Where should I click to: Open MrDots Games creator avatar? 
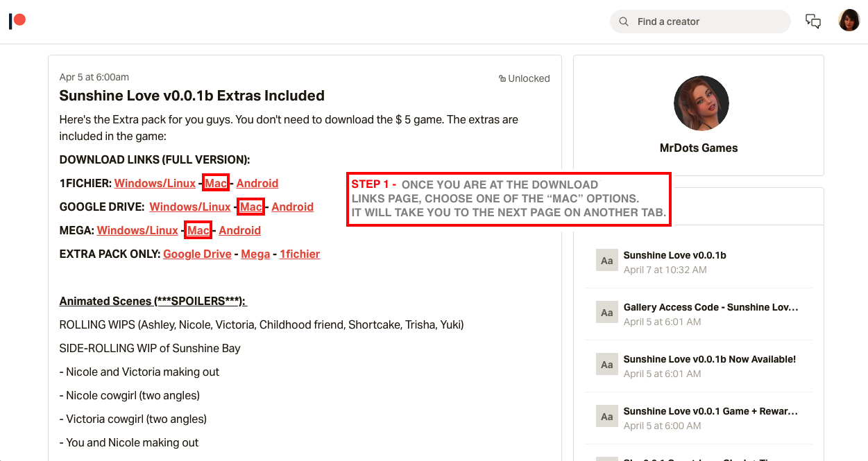[701, 103]
